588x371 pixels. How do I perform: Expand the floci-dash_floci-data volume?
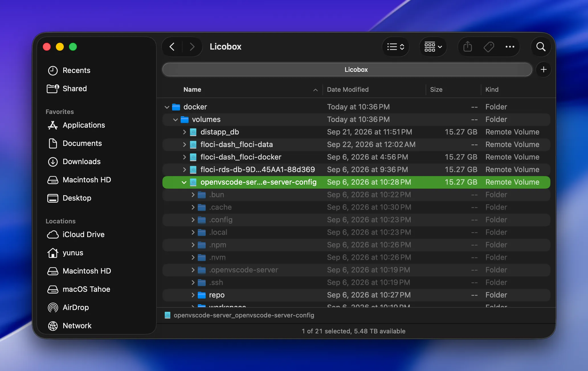point(184,144)
